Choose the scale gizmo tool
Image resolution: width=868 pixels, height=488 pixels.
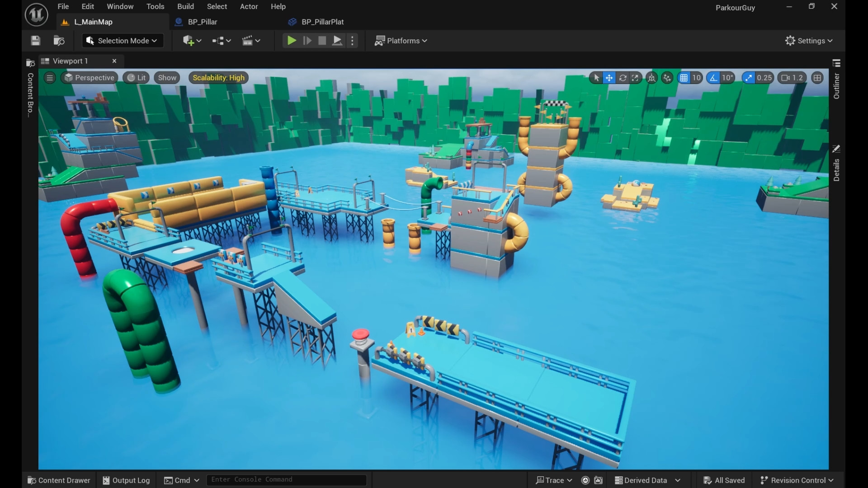[635, 78]
